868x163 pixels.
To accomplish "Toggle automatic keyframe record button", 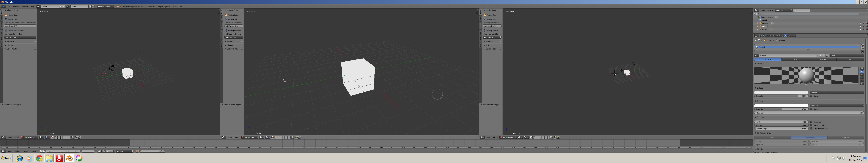I will (137, 151).
